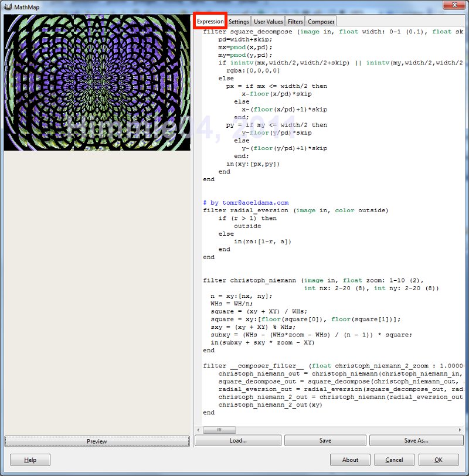This screenshot has height=476, width=469.
Task: Click the line 'filter square_decompose' in code
Action: (333, 32)
